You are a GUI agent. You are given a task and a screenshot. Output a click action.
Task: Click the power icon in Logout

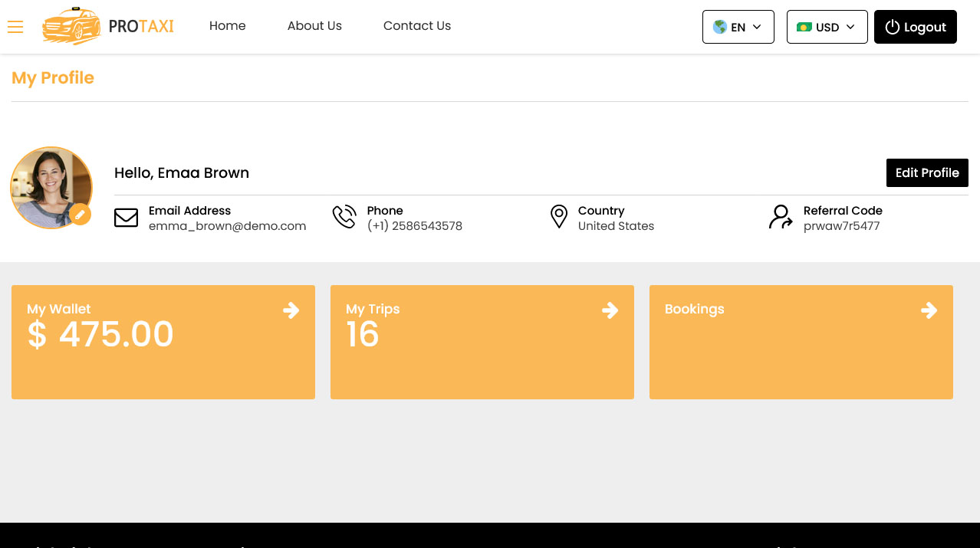click(892, 27)
